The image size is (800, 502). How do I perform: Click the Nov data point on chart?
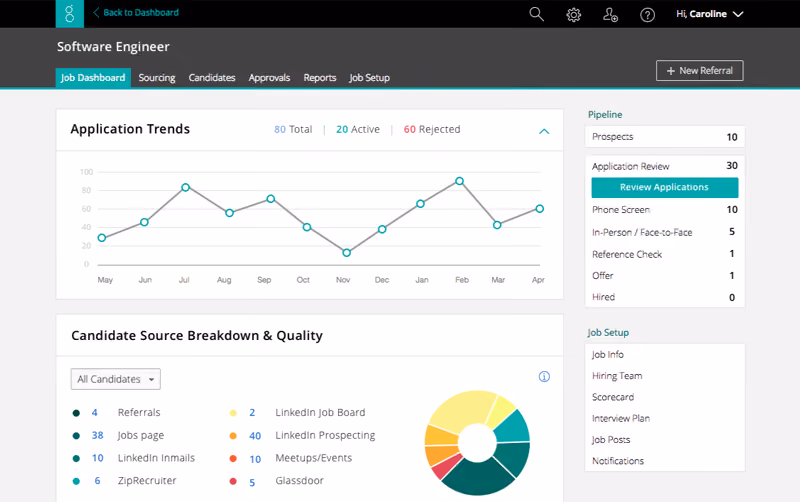(x=346, y=253)
